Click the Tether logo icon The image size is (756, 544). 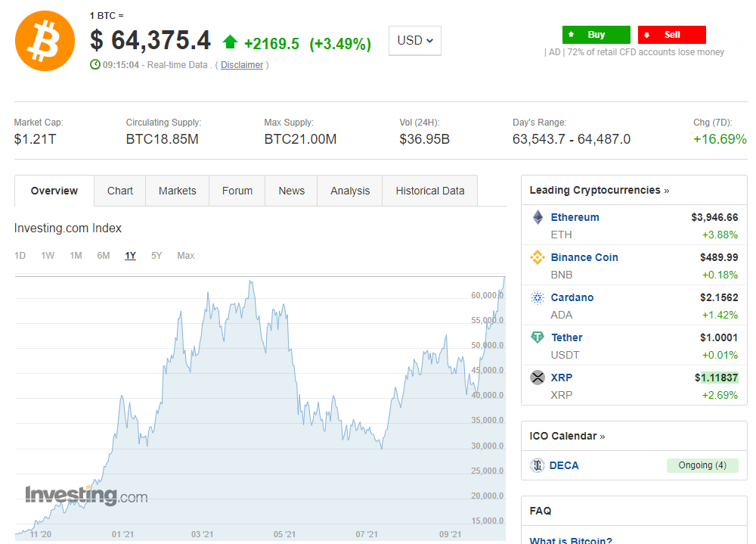[537, 337]
